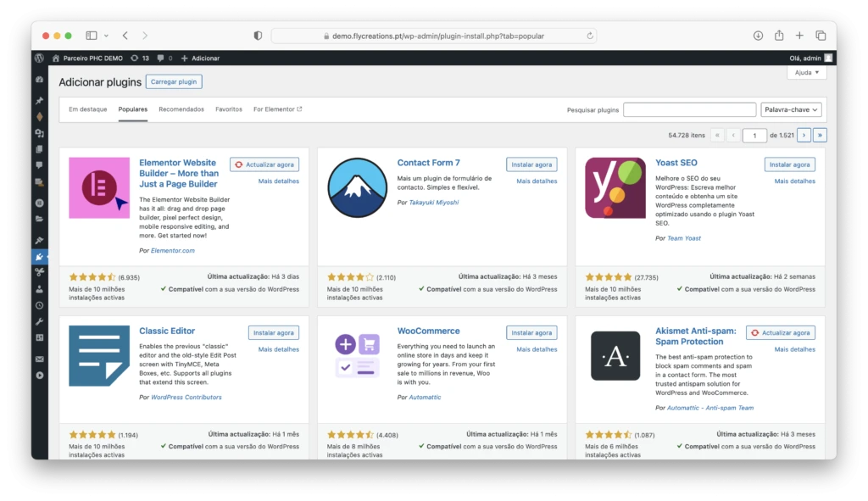Open Safari downloads icon

(758, 36)
